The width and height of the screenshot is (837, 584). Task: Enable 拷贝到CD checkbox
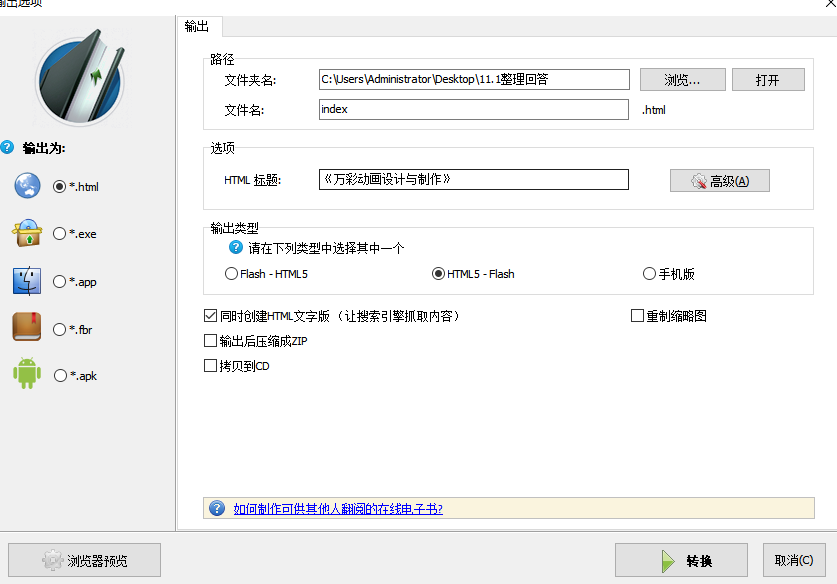pos(210,366)
